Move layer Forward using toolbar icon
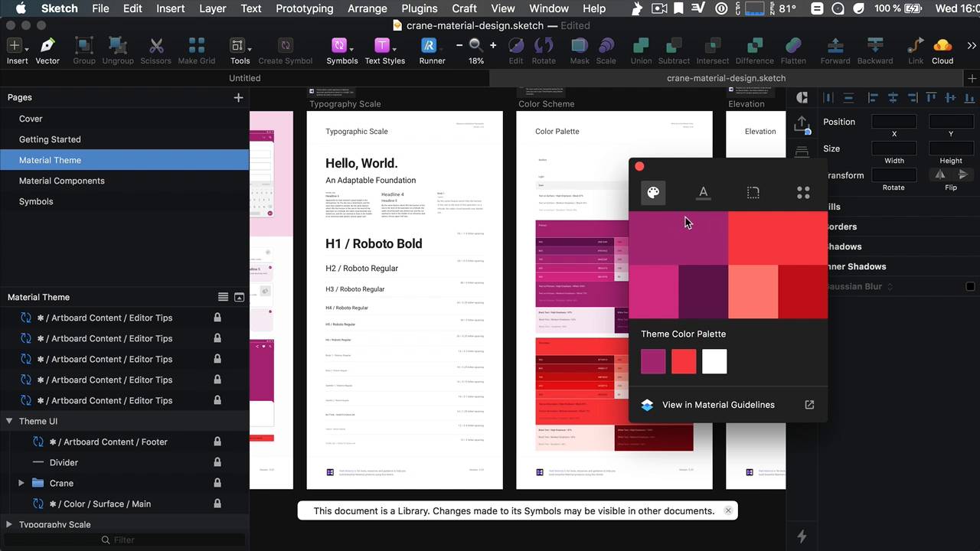The width and height of the screenshot is (980, 551). point(835,46)
